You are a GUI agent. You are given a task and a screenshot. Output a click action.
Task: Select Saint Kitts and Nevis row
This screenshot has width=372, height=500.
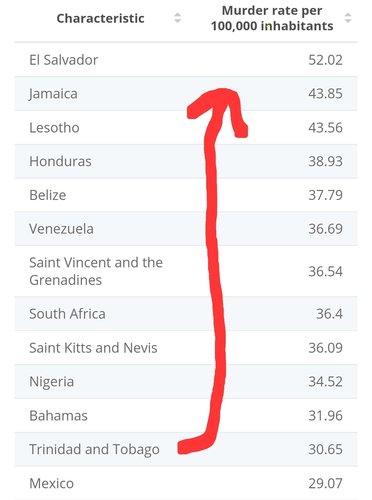pyautogui.click(x=186, y=348)
